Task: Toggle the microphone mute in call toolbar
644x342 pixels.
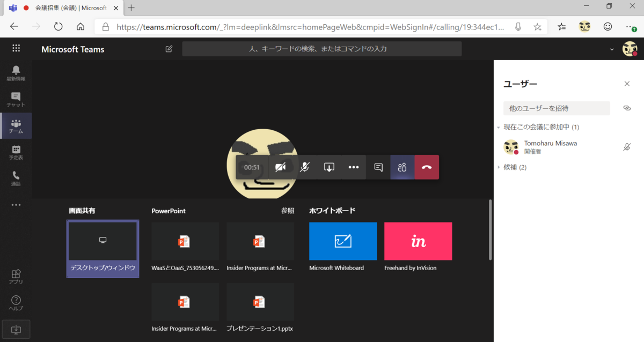Action: pyautogui.click(x=304, y=167)
